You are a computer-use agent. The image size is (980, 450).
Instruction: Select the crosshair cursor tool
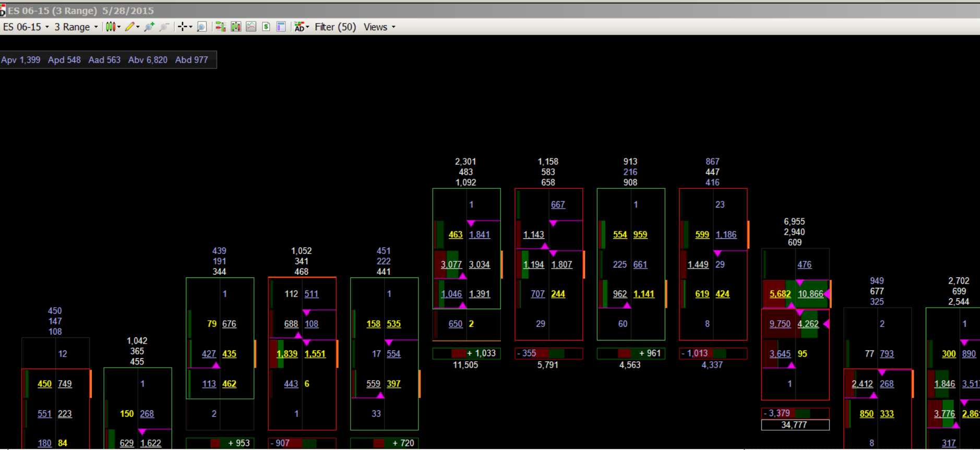click(x=184, y=27)
